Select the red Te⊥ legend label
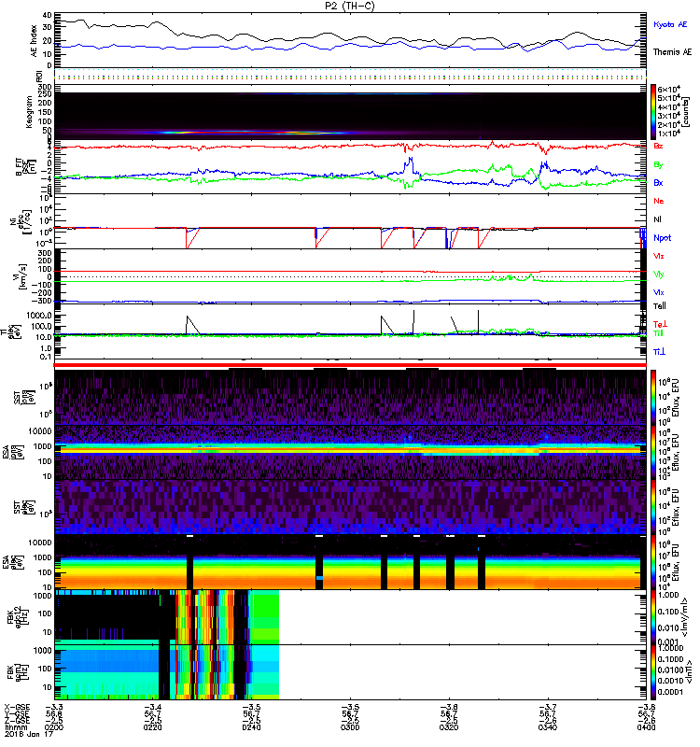 (x=660, y=324)
